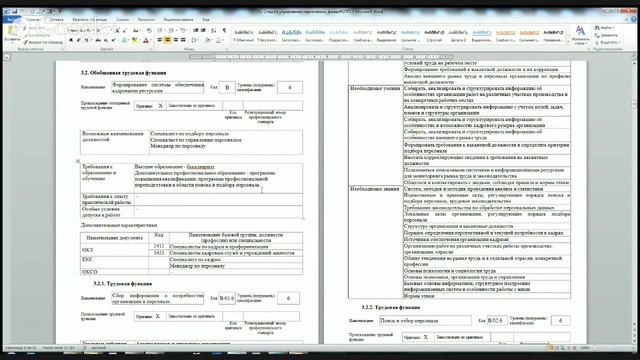The width and height of the screenshot is (640, 360).
Task: Expand the styles gallery More arrow
Action: point(568,41)
